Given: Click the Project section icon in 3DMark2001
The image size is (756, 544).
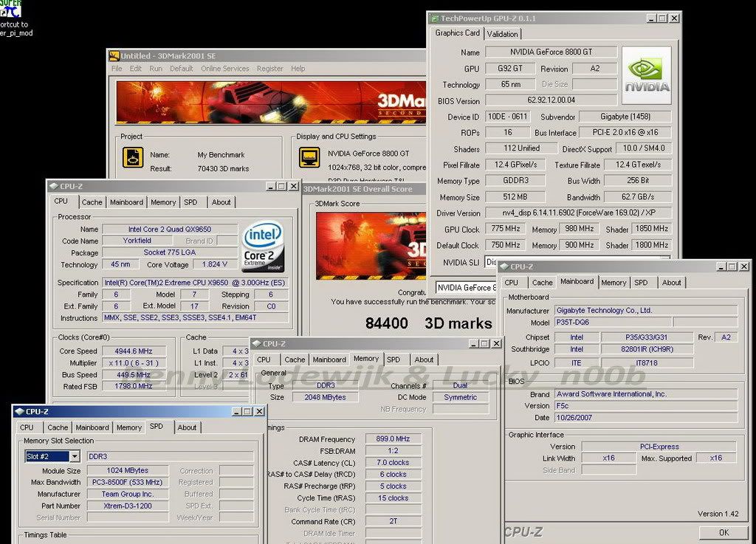Looking at the screenshot, I should tap(134, 158).
